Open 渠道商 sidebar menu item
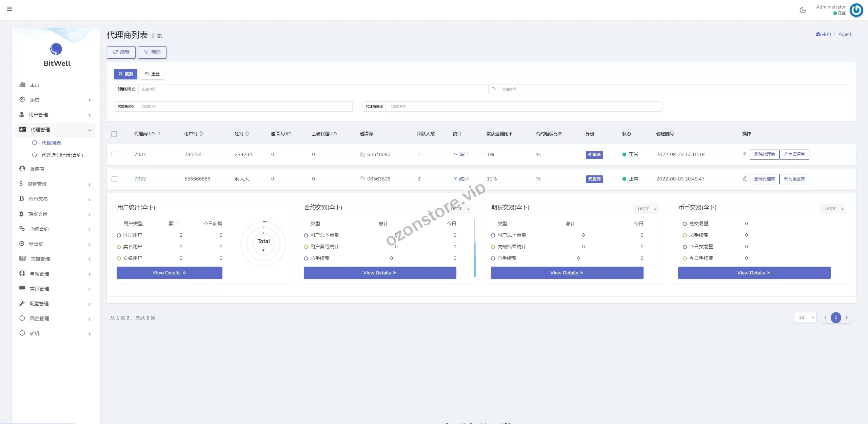This screenshot has width=868, height=424. [x=37, y=169]
